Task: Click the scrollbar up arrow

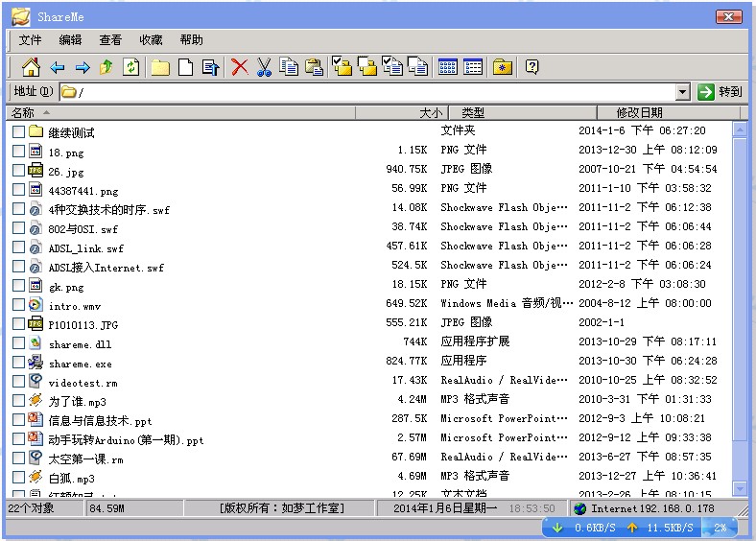Action: click(x=740, y=129)
